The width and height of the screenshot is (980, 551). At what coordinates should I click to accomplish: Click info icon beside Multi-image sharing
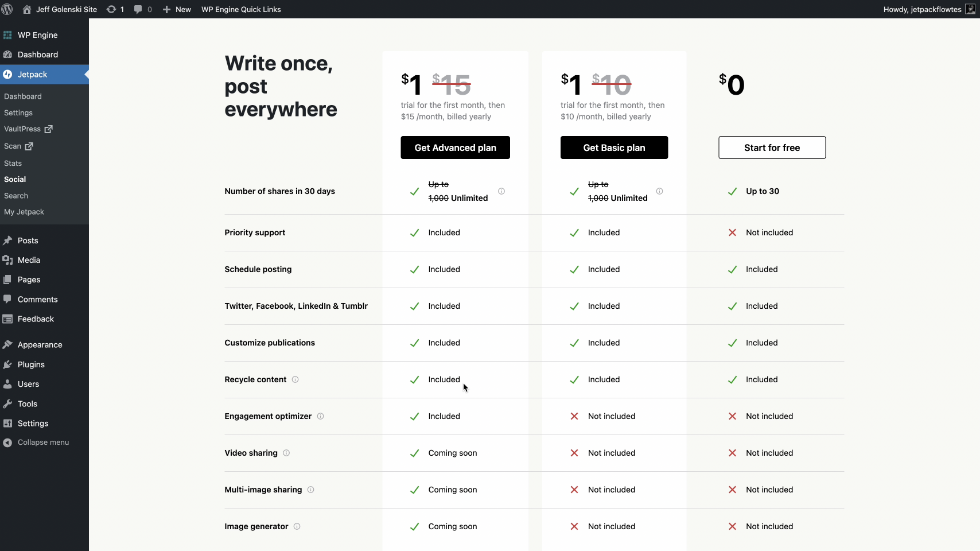pyautogui.click(x=311, y=490)
